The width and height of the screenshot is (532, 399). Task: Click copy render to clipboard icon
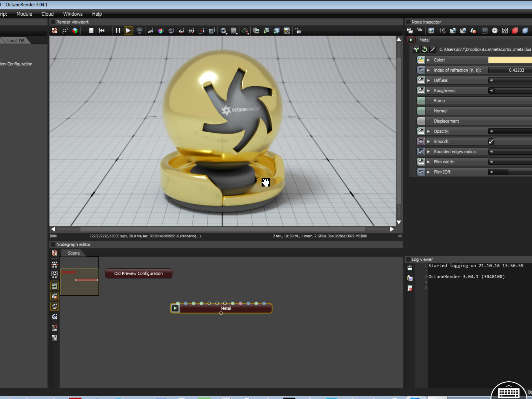[256, 31]
